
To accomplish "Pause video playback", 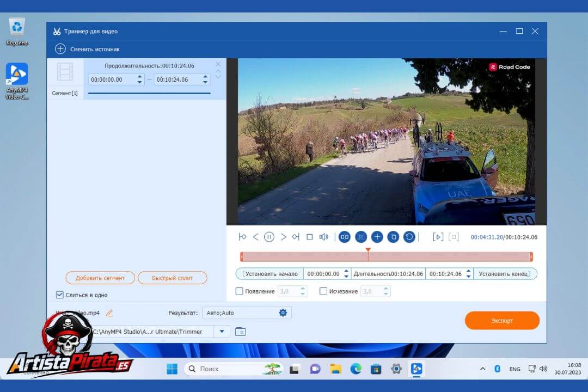I will [x=269, y=237].
